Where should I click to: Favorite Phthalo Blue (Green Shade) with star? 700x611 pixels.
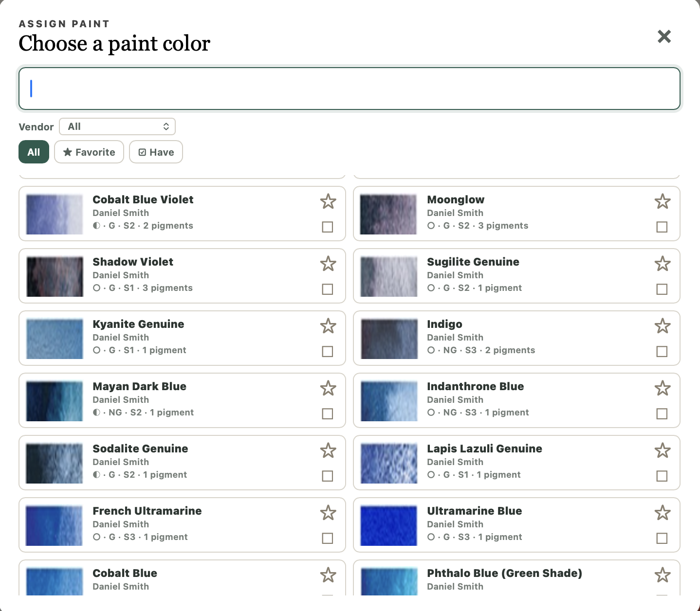tap(663, 575)
